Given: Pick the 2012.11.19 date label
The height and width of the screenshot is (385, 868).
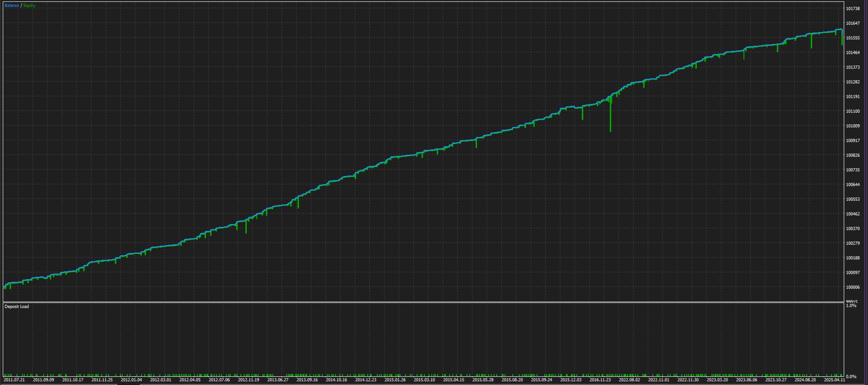Looking at the screenshot, I should (x=249, y=380).
